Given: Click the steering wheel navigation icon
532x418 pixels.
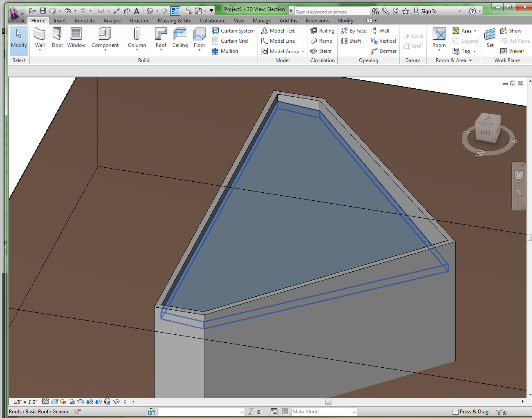Looking at the screenshot, I should pyautogui.click(x=518, y=175).
